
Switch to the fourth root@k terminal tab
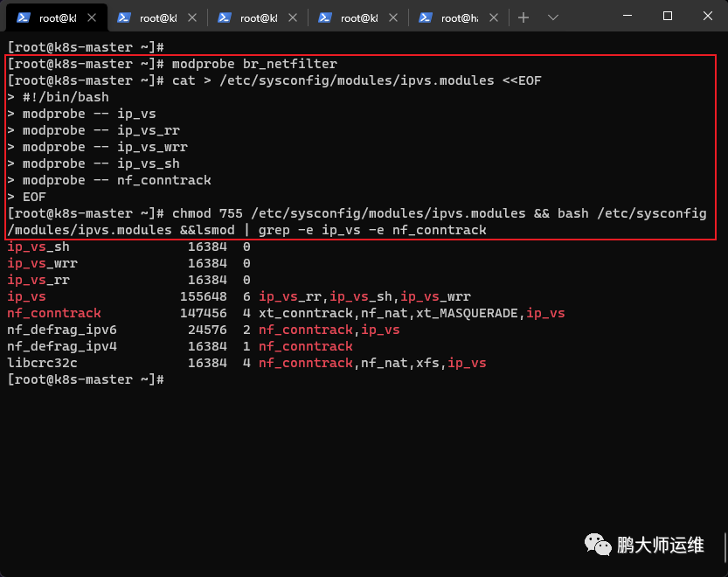click(x=358, y=17)
